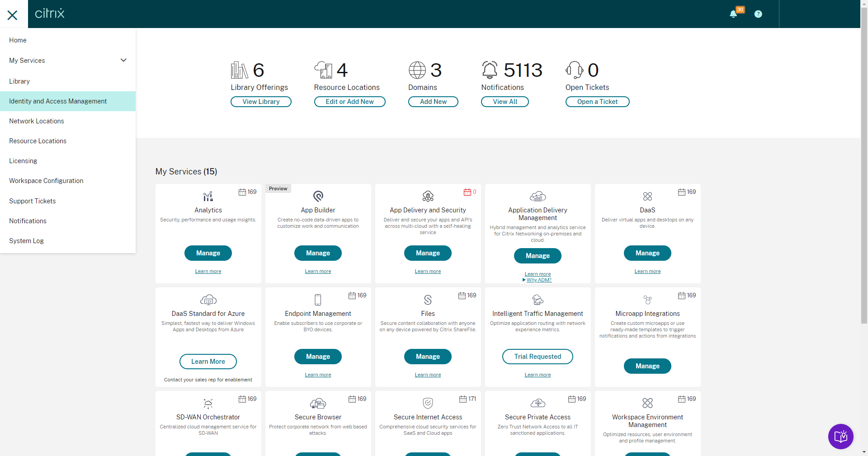The width and height of the screenshot is (868, 456).
Task: Open the purple guide book widget
Action: [x=840, y=436]
